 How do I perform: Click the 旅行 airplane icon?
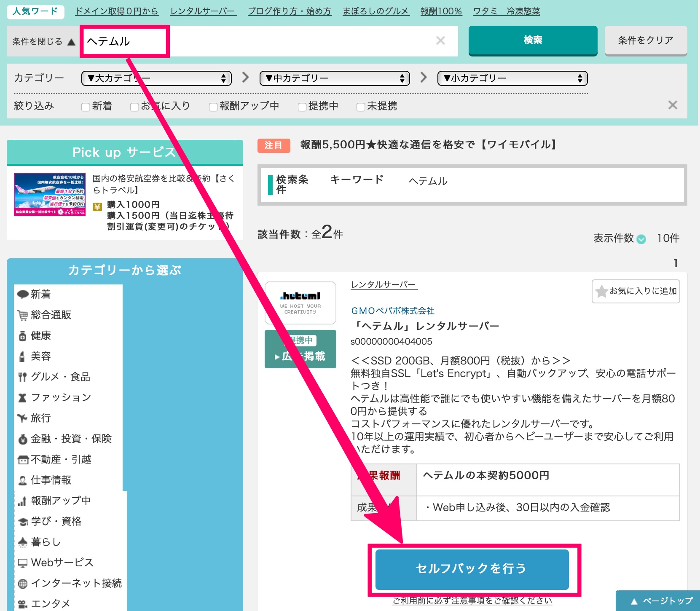click(22, 418)
